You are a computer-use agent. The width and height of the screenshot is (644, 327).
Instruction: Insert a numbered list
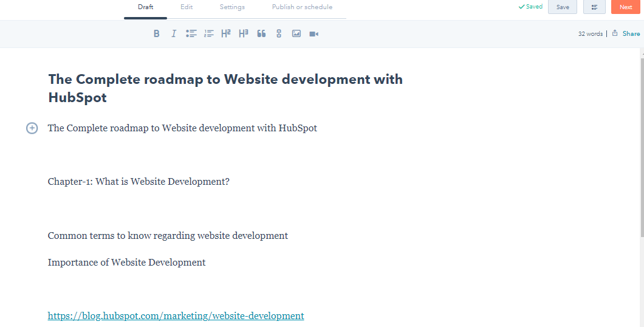tap(208, 33)
